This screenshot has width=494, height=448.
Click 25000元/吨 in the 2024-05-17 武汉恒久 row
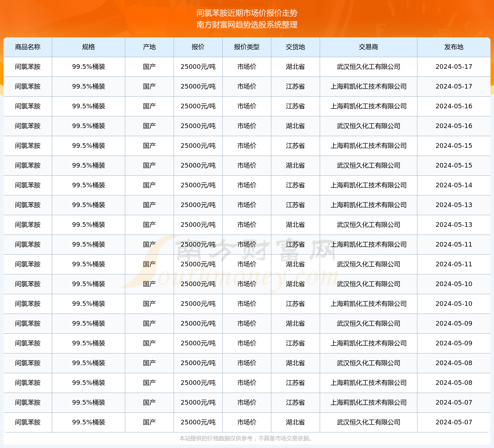pos(198,67)
